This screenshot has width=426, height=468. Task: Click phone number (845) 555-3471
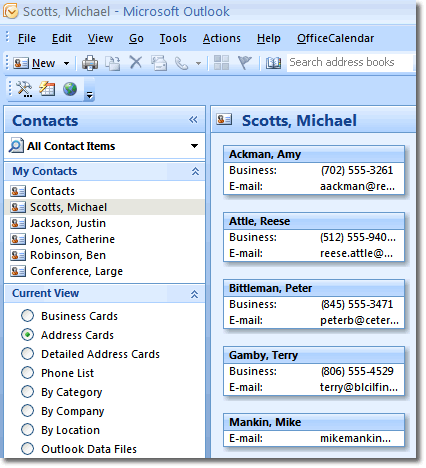coord(357,304)
